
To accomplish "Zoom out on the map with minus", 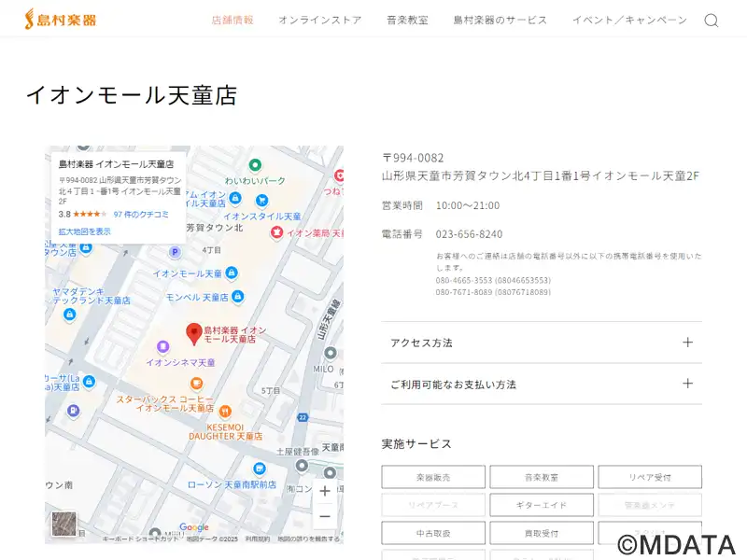I will (x=325, y=516).
